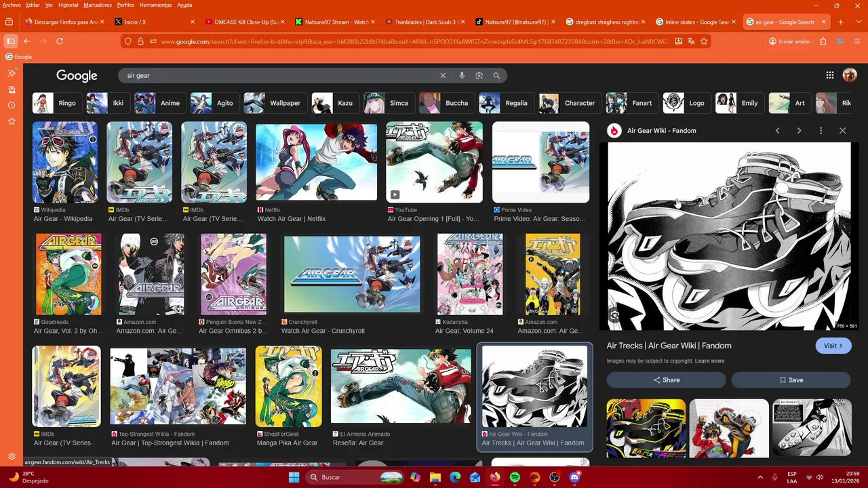Open the Wikipedia Air Gear image result
The height and width of the screenshot is (488, 868).
click(65, 162)
